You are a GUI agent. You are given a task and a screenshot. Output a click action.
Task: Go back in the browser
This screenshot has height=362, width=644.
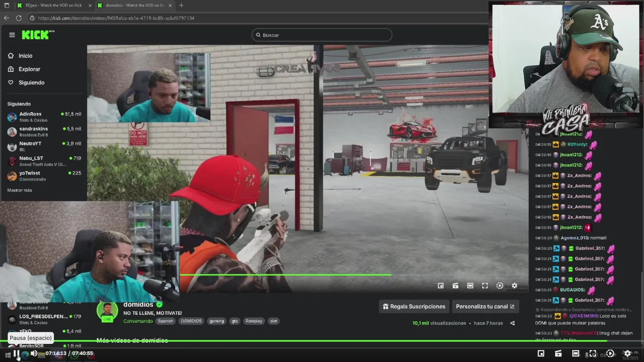point(7,18)
